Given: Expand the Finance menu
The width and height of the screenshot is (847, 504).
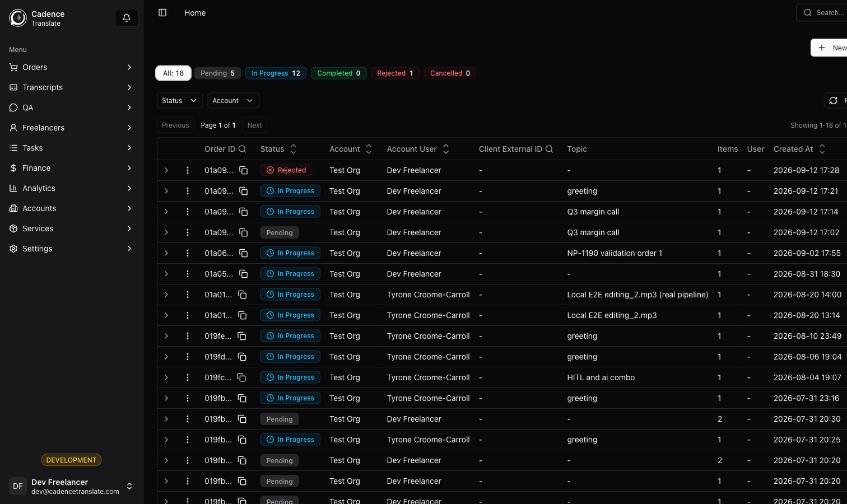Looking at the screenshot, I should pyautogui.click(x=72, y=168).
